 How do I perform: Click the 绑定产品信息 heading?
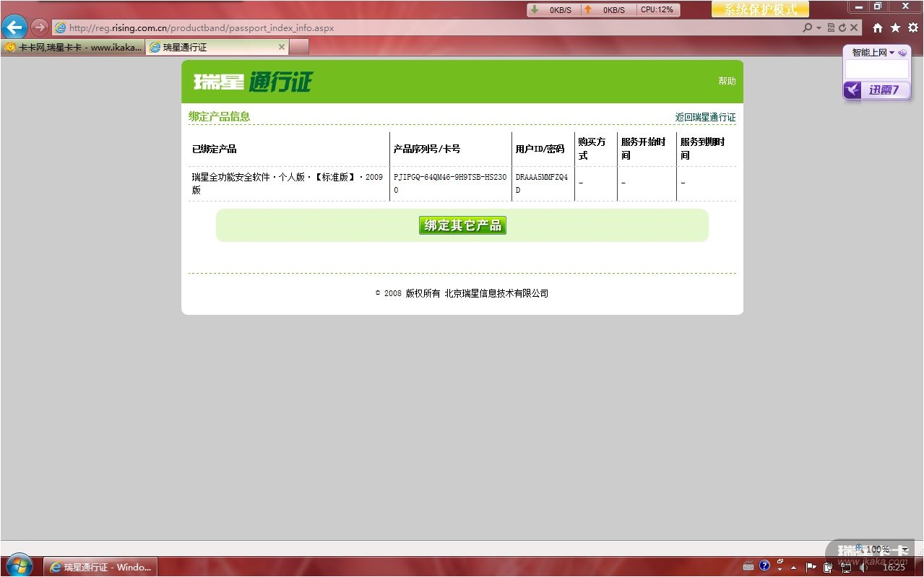pyautogui.click(x=220, y=116)
